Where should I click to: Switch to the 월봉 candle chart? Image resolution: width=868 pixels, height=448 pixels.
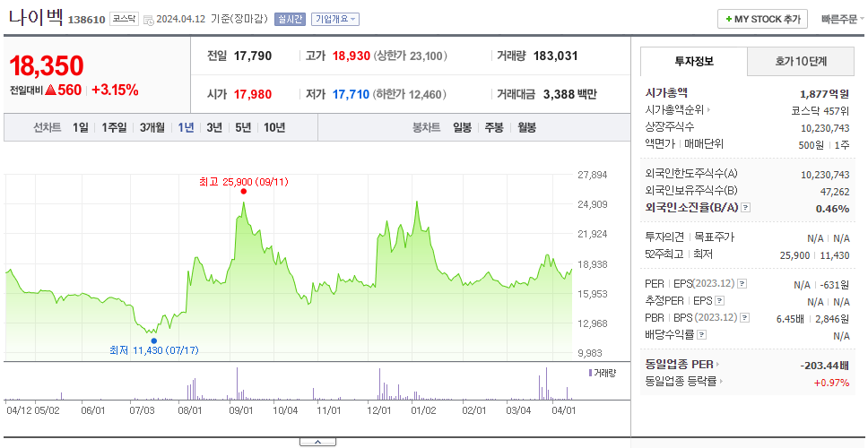(x=527, y=128)
